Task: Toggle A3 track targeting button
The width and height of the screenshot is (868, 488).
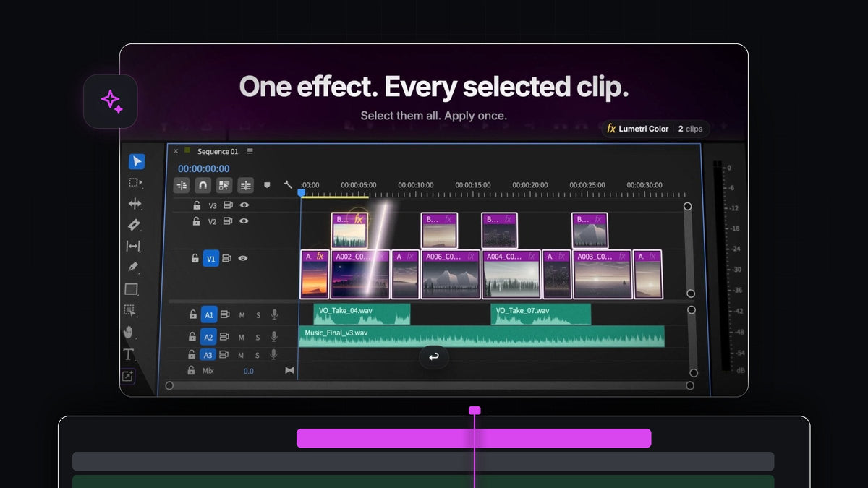Action: click(208, 355)
